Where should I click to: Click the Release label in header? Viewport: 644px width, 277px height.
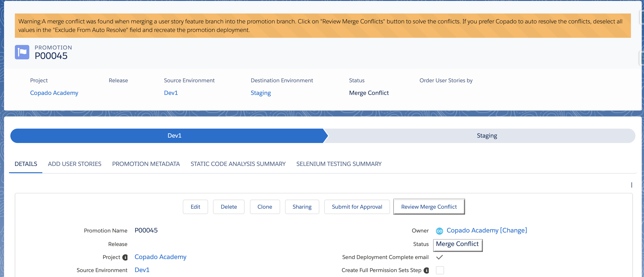118,80
